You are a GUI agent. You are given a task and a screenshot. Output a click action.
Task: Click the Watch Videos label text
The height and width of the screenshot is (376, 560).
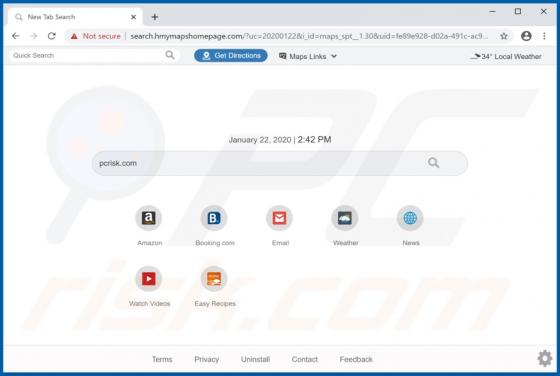click(150, 304)
